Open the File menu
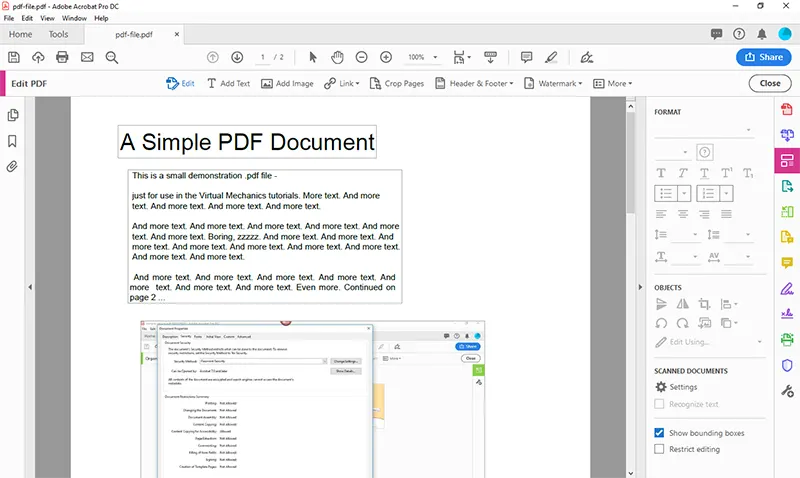Screen dimensions: 800x478 (9, 18)
